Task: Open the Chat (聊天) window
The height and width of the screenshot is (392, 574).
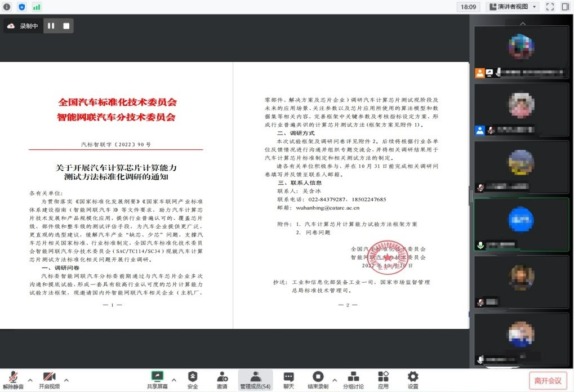Action: 288,380
